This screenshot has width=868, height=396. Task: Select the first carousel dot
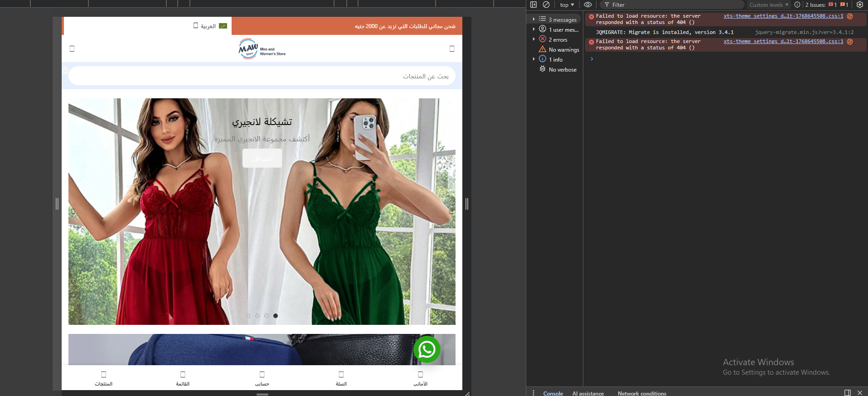pyautogui.click(x=248, y=316)
